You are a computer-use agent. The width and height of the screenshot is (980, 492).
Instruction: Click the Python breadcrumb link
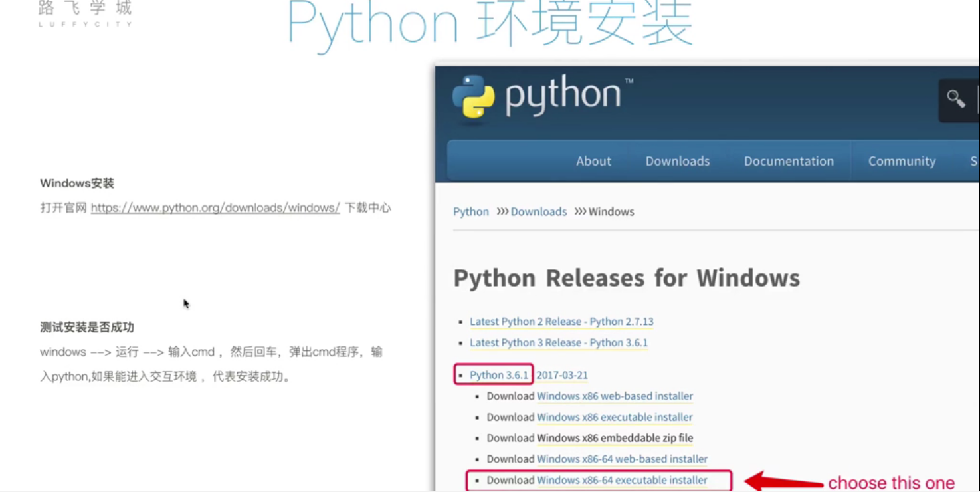click(x=471, y=212)
